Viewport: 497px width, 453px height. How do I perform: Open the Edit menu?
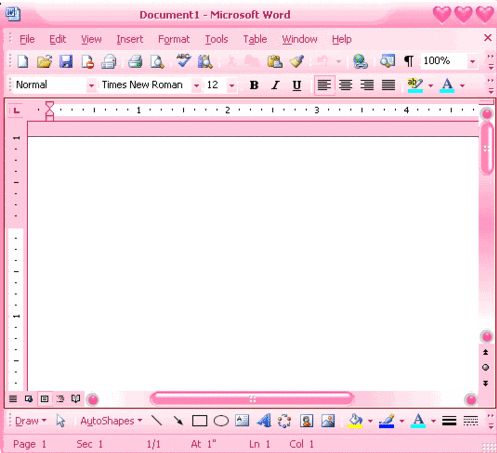pos(57,39)
